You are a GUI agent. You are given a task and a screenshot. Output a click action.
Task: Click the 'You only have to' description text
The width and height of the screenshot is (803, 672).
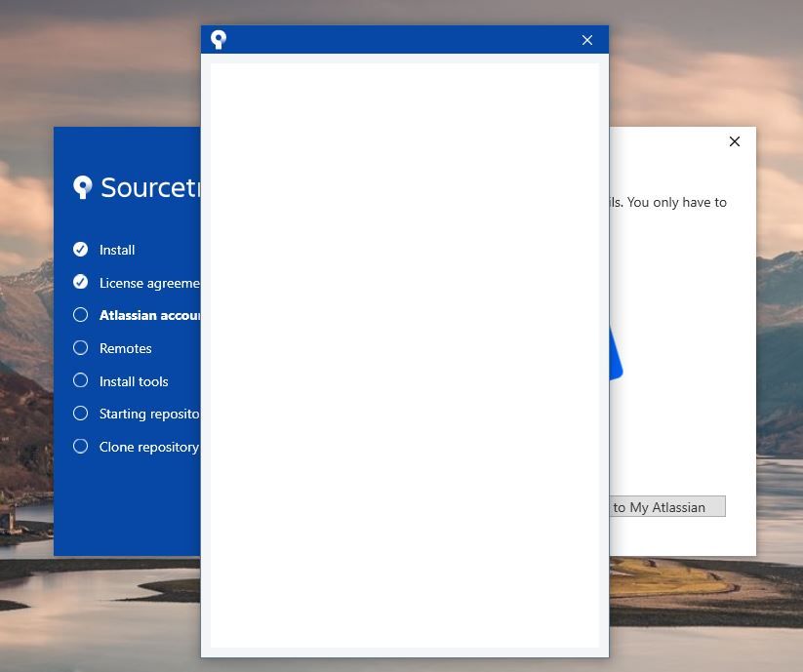(677, 203)
